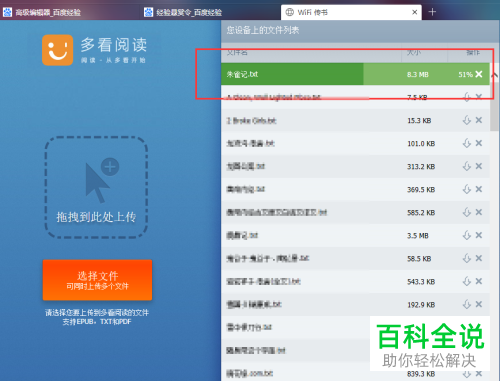The height and width of the screenshot is (381, 500).
Task: Click the 8.3 MB size value
Action: coord(418,75)
